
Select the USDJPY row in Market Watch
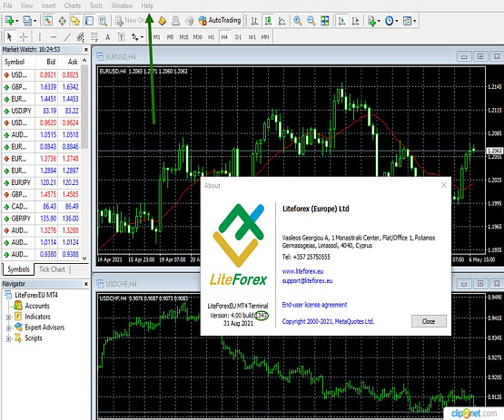click(x=41, y=111)
